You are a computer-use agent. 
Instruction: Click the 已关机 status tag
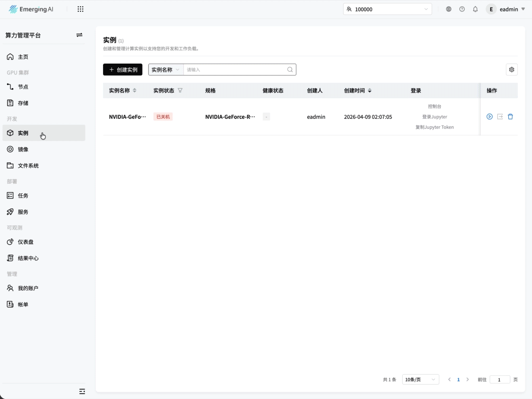coord(163,117)
